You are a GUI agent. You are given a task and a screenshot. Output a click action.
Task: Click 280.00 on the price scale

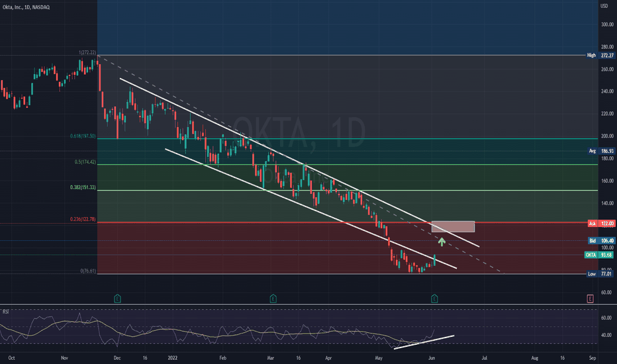(x=607, y=47)
